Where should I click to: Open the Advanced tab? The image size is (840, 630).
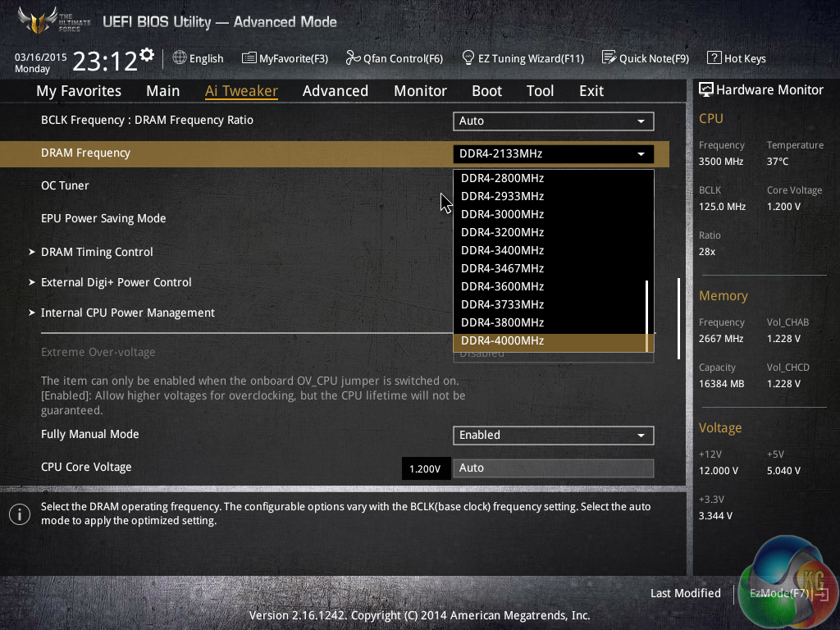(x=336, y=90)
